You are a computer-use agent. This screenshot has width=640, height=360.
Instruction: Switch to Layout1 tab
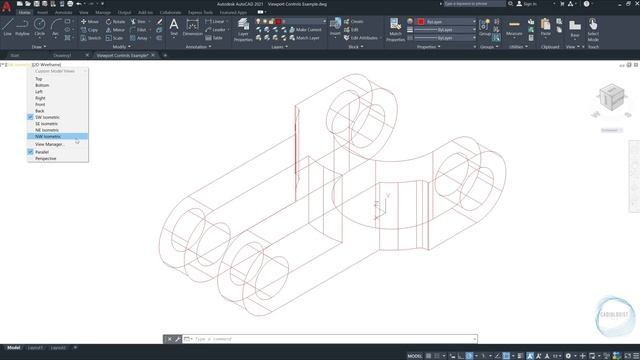(35, 348)
